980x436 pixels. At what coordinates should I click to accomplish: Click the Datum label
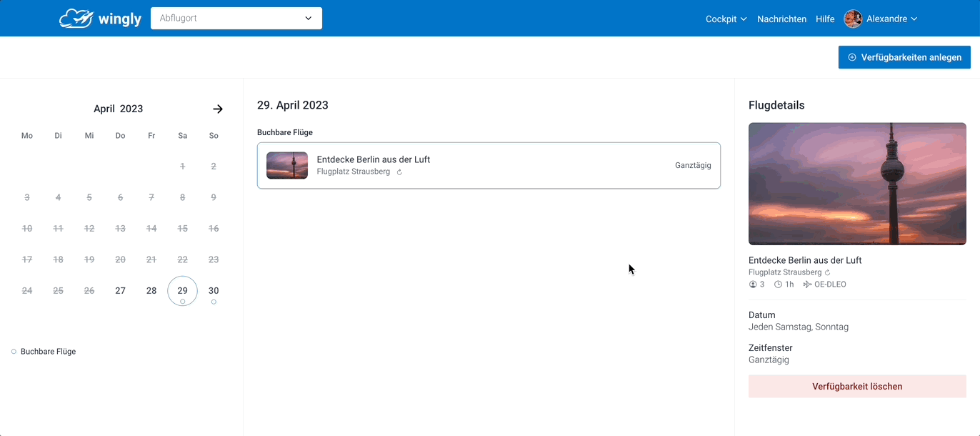tap(762, 315)
